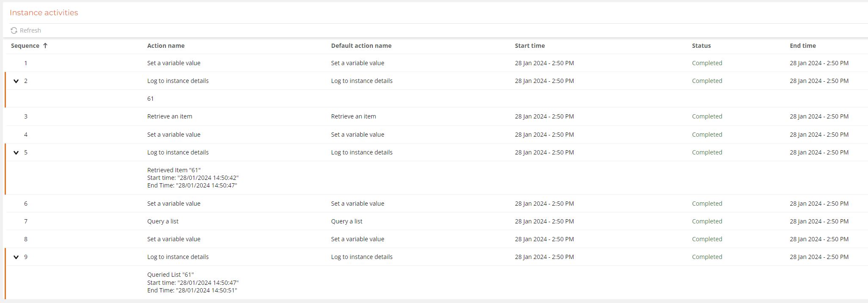Click end time cell in sequence 6 row
The width and height of the screenshot is (868, 303).
point(819,204)
